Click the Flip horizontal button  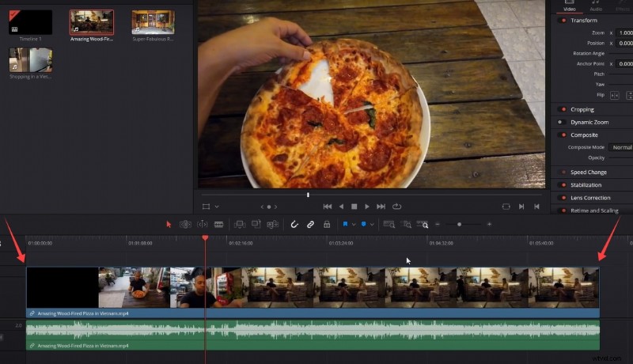615,95
